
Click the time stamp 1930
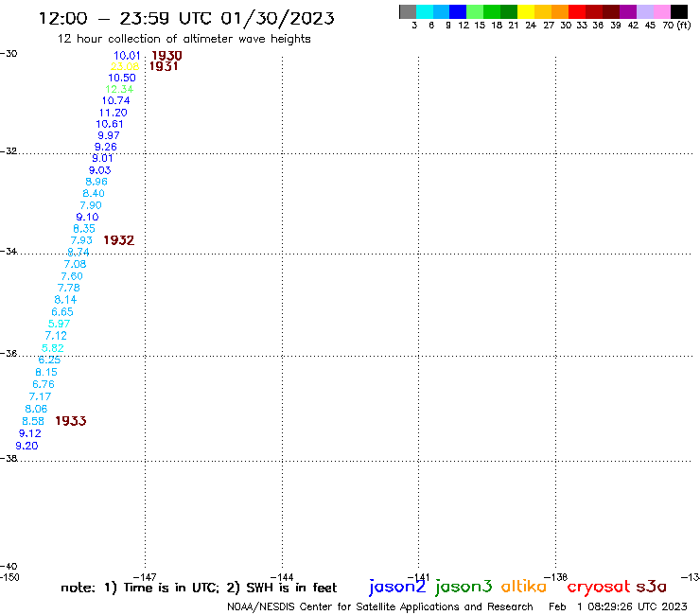[167, 56]
